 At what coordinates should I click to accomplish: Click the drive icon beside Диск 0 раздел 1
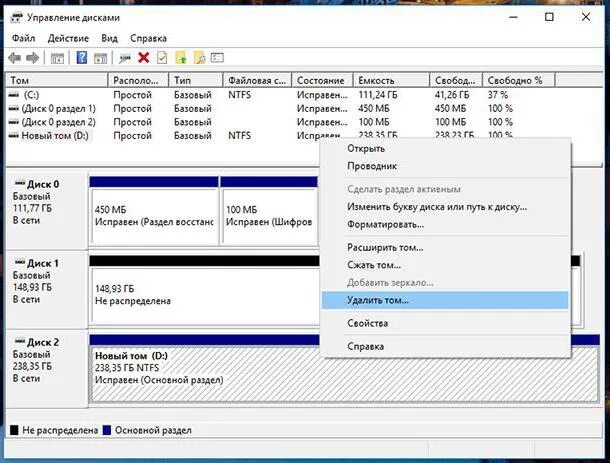click(x=14, y=108)
